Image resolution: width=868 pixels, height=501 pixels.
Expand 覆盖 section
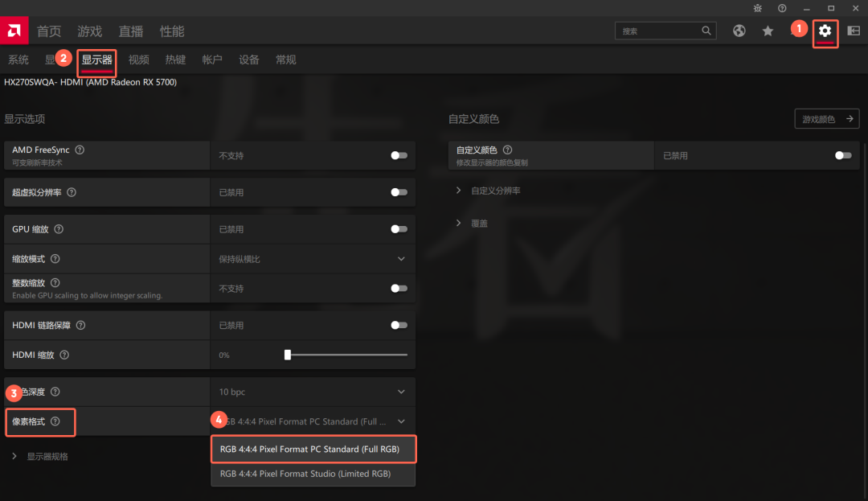click(472, 223)
